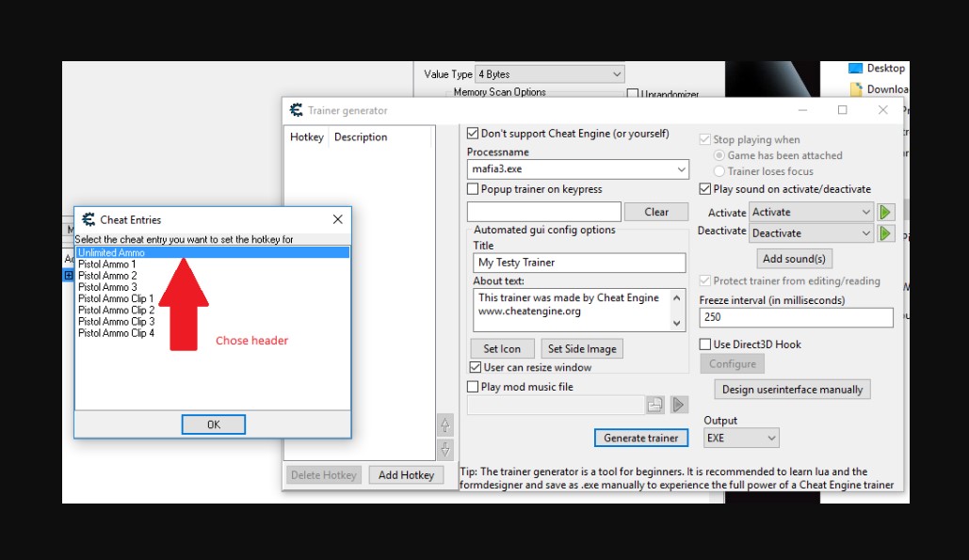Close the Cheat Entries dialog

click(337, 219)
